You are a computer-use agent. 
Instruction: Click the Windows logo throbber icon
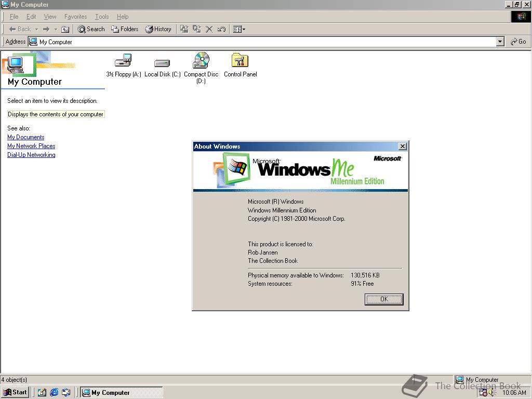pyautogui.click(x=521, y=17)
